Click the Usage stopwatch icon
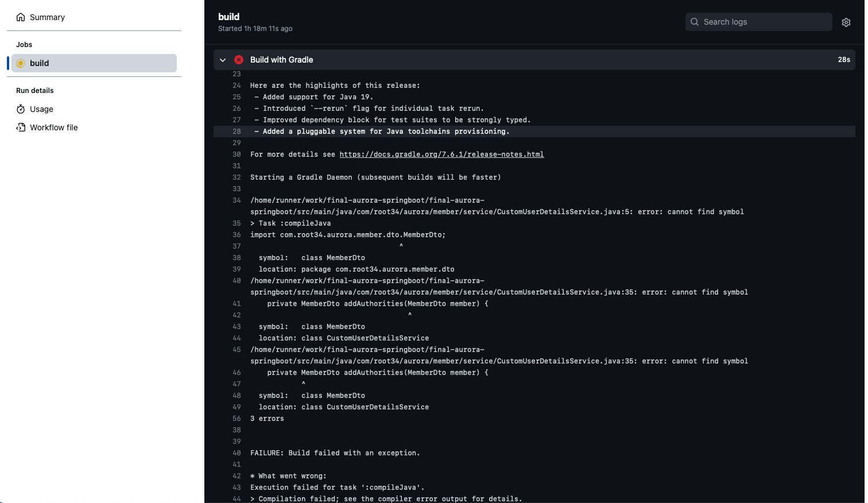Viewport: 868px width, 503px height. tap(21, 109)
